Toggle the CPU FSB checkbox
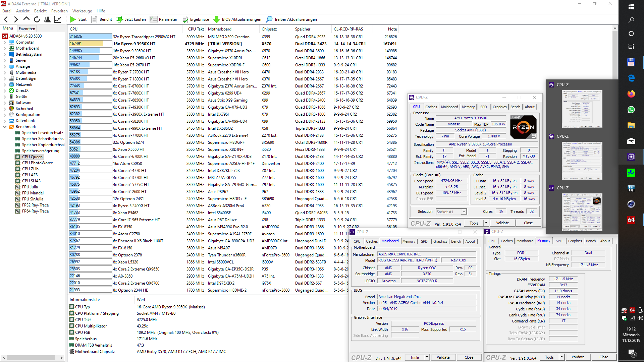 [72, 332]
